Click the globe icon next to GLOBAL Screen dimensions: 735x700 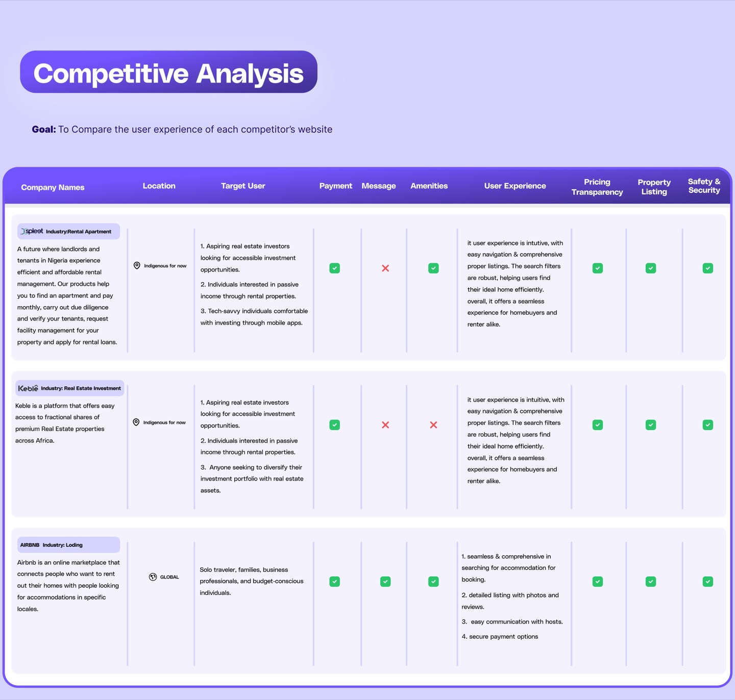click(x=153, y=577)
